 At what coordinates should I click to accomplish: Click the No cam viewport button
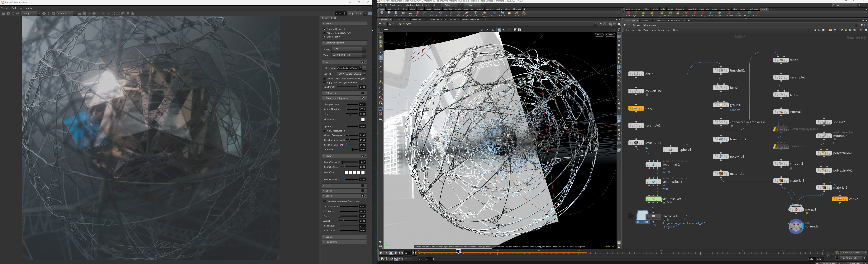tap(610, 35)
